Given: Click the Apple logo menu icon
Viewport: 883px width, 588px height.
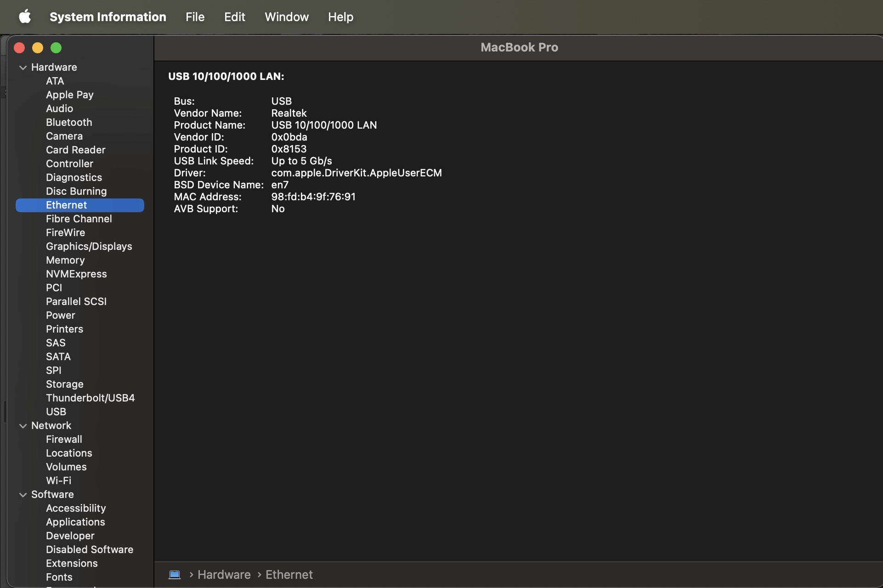Looking at the screenshot, I should 25,17.
